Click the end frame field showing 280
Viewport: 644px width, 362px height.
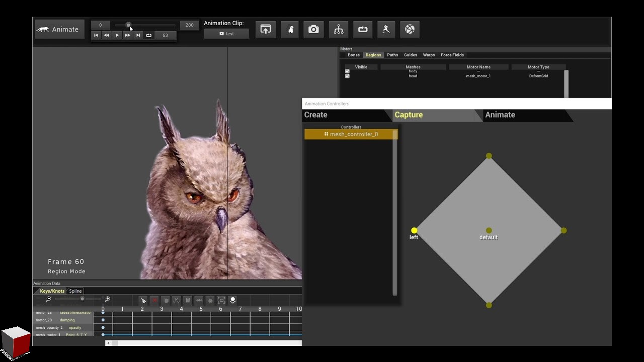tap(190, 25)
